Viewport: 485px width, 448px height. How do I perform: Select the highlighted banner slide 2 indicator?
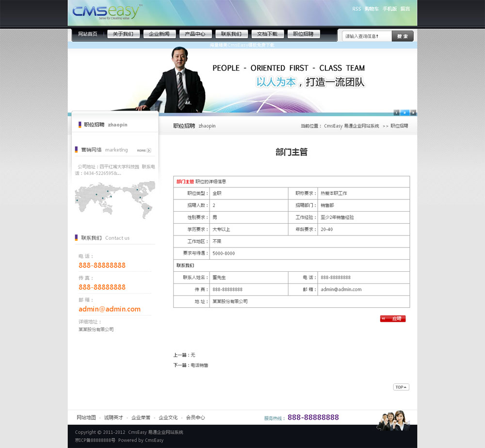click(405, 113)
